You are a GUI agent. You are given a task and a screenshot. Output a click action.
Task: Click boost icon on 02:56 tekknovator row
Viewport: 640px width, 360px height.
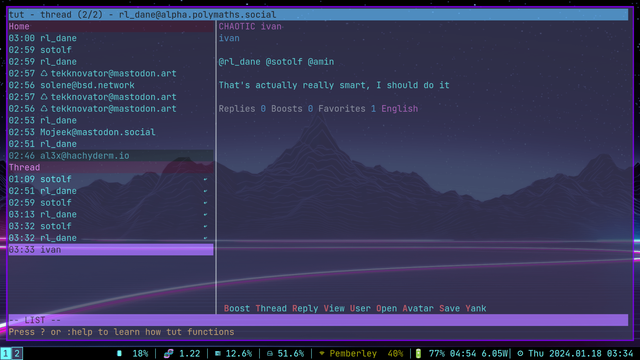coord(44,109)
